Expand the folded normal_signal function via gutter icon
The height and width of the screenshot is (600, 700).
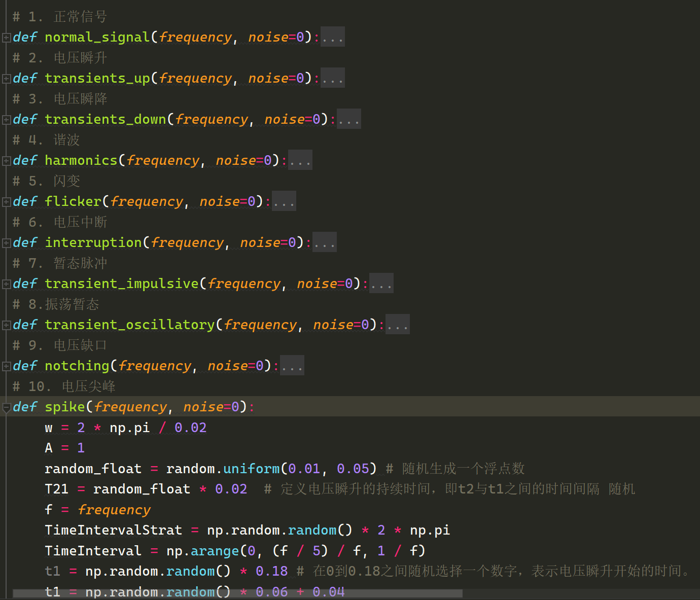(6, 38)
